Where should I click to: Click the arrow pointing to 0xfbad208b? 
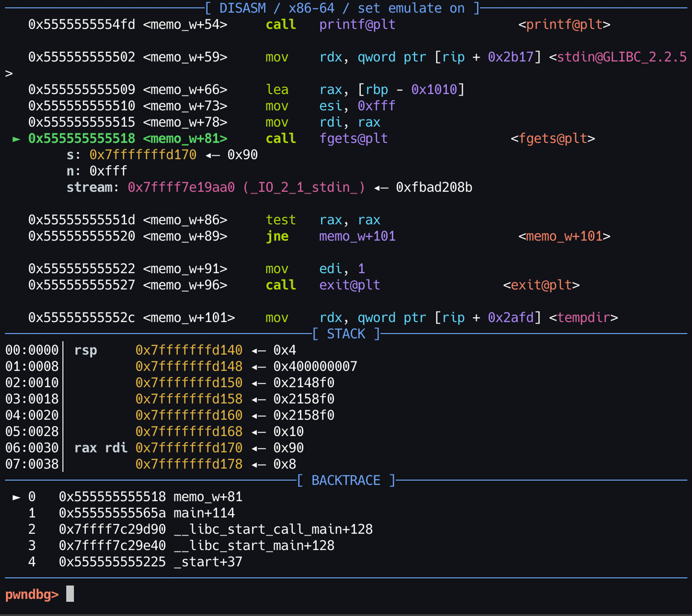click(x=381, y=188)
